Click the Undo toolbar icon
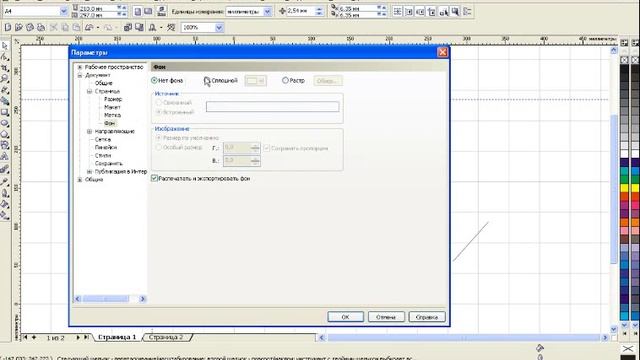Screen dimensions: 640x360 click(x=89, y=27)
